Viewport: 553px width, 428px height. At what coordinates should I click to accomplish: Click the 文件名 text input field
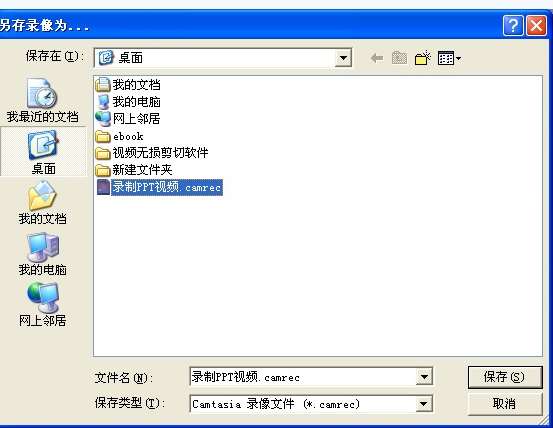(x=303, y=377)
